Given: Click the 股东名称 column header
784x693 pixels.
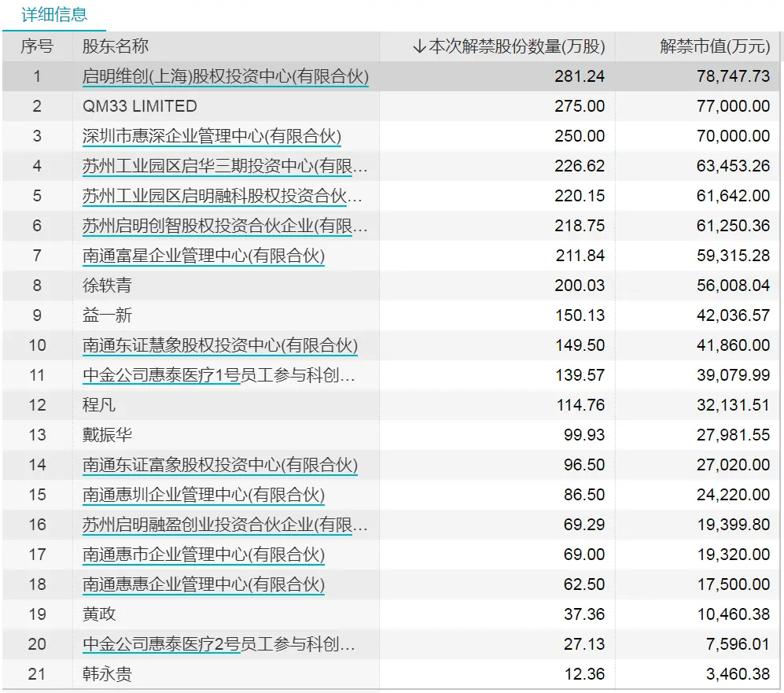Looking at the screenshot, I should point(116,46).
